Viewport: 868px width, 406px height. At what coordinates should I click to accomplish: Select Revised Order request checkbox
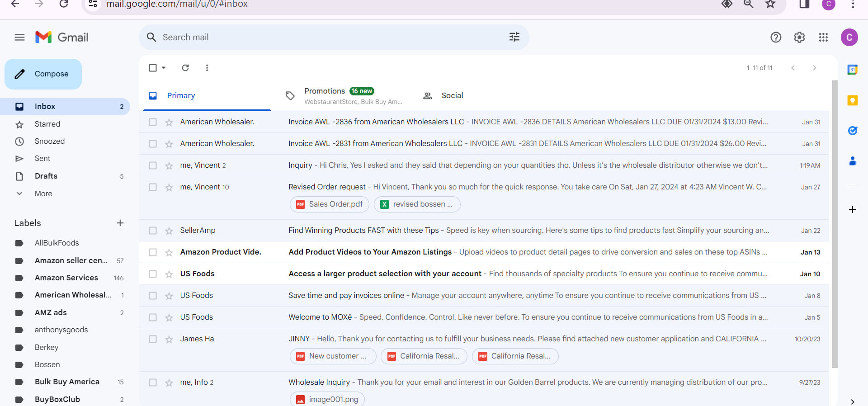[153, 187]
